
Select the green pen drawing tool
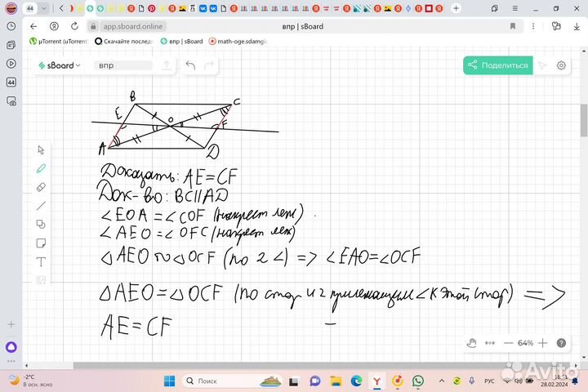41,168
